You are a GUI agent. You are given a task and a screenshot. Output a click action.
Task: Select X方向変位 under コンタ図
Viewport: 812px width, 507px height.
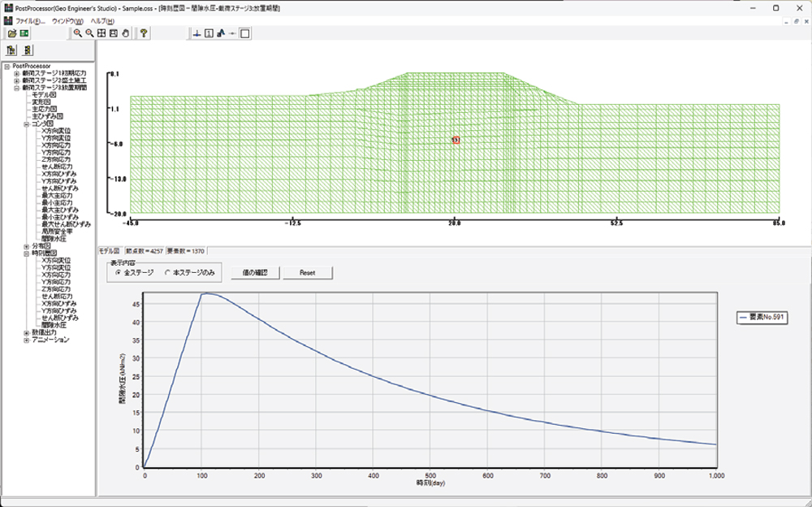56,131
